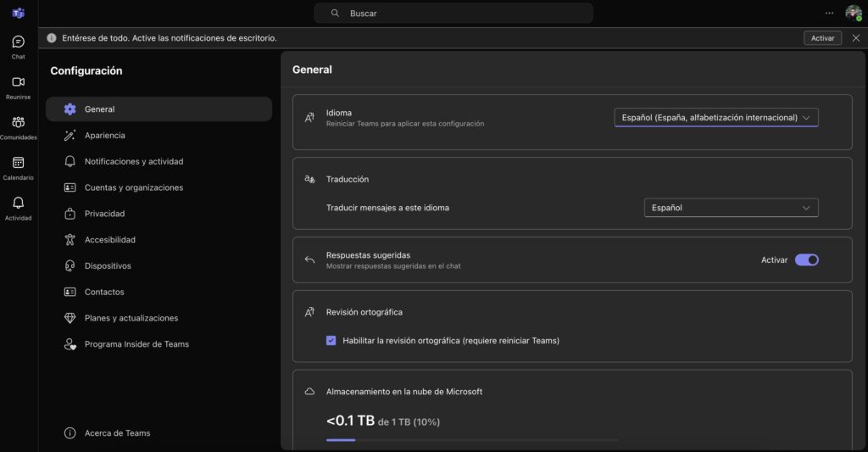Click the '<0.1 TB' storage value
The height and width of the screenshot is (452, 868).
[x=350, y=421]
